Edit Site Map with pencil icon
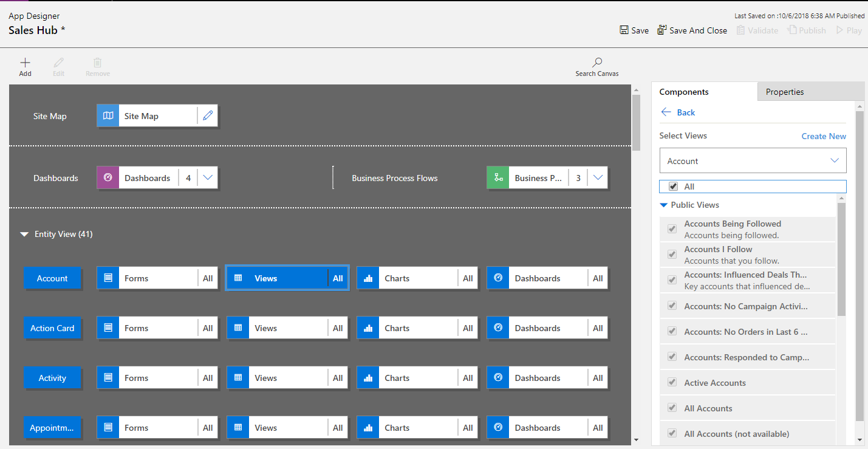 tap(208, 115)
